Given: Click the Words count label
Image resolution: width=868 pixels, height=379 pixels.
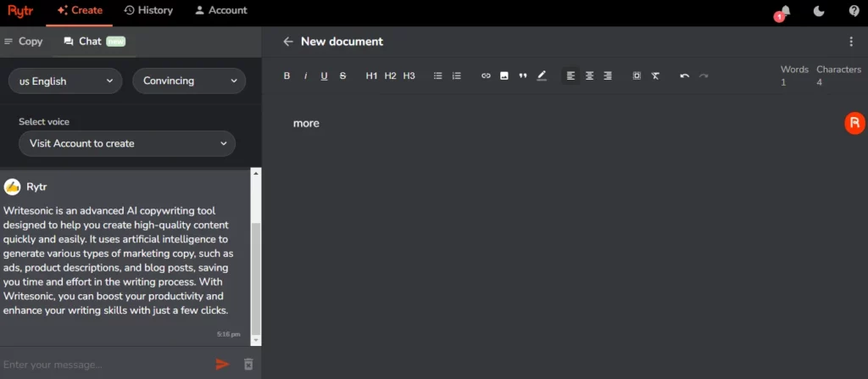Looking at the screenshot, I should click(x=794, y=70).
